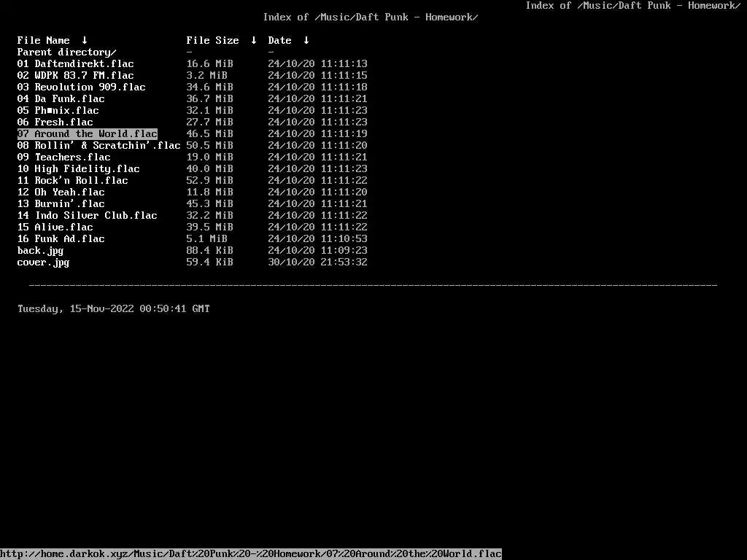Open 01 Daftendirekt.flac
Viewport: 747px width, 560px height.
(x=75, y=64)
